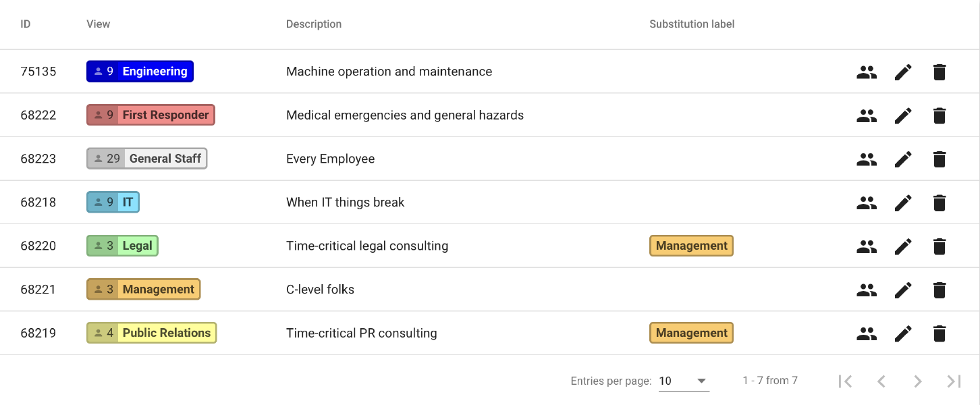
Task: Click the Management substitution label in Legal row
Action: 691,246
